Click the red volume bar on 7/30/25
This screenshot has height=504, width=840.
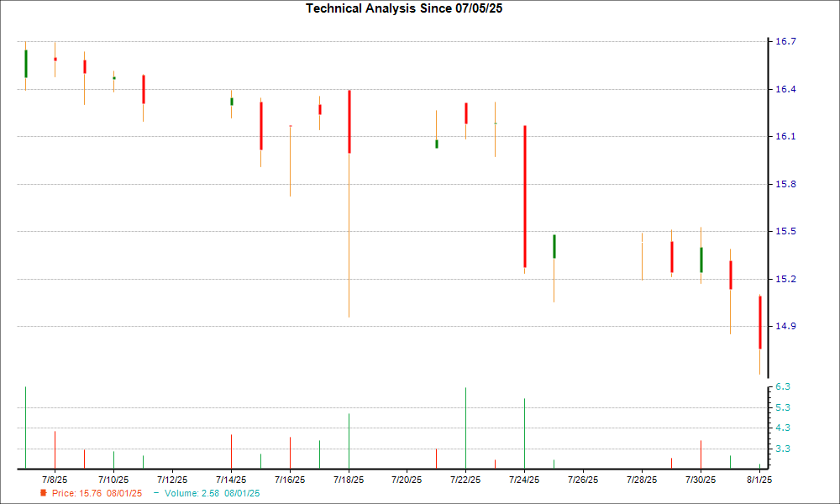point(701,454)
